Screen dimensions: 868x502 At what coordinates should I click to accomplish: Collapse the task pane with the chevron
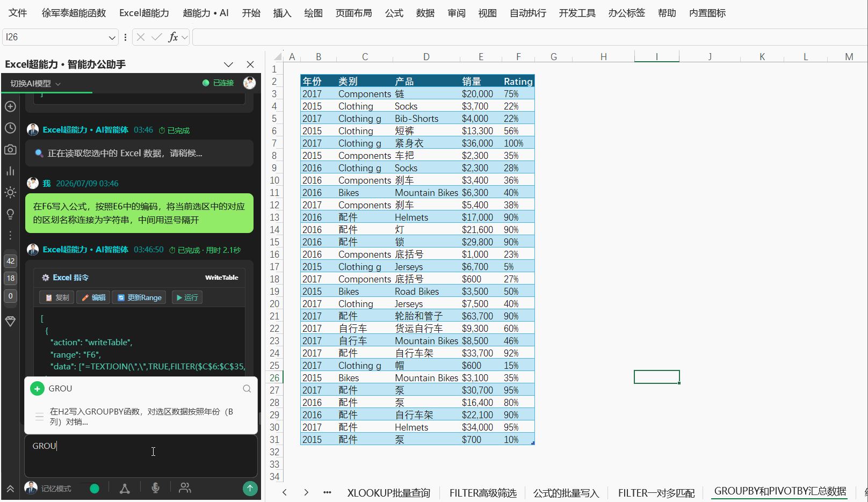click(228, 64)
